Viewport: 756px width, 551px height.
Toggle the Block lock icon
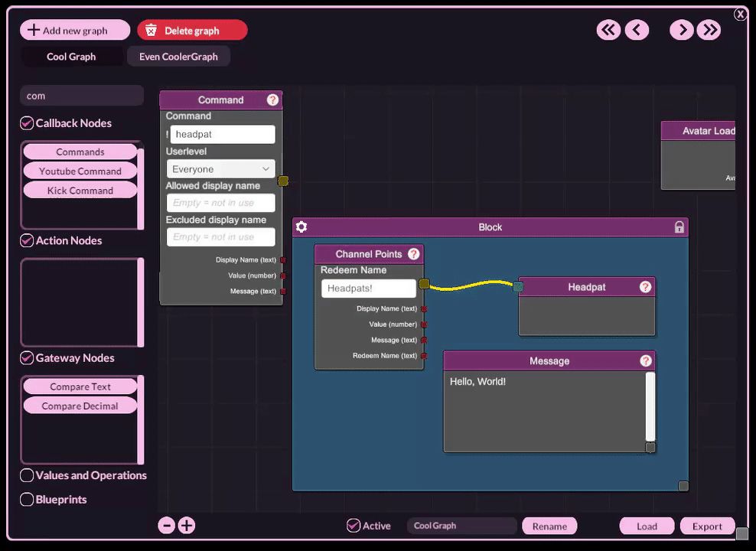pos(679,227)
